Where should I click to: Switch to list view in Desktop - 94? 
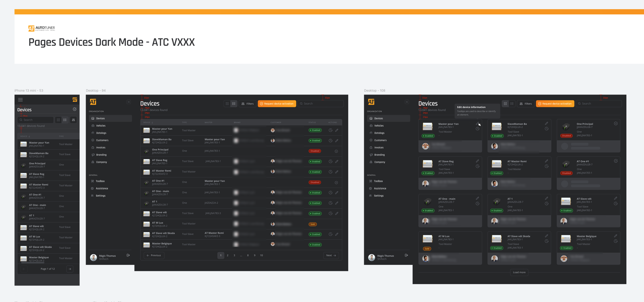pyautogui.click(x=234, y=104)
